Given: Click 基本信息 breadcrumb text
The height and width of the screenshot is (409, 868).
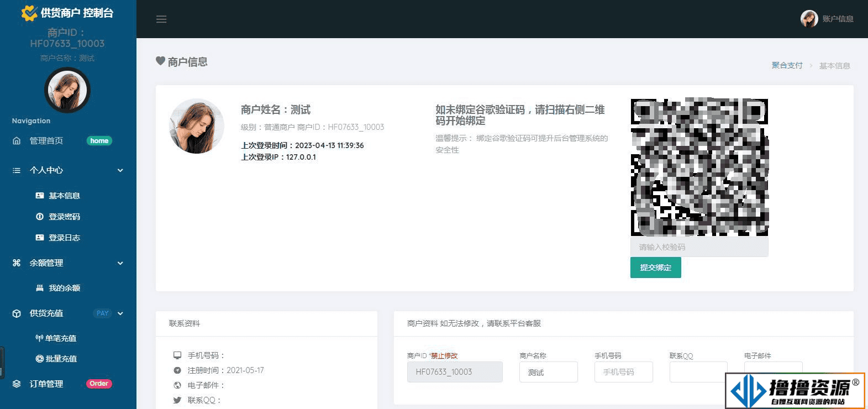Looking at the screenshot, I should [x=834, y=66].
